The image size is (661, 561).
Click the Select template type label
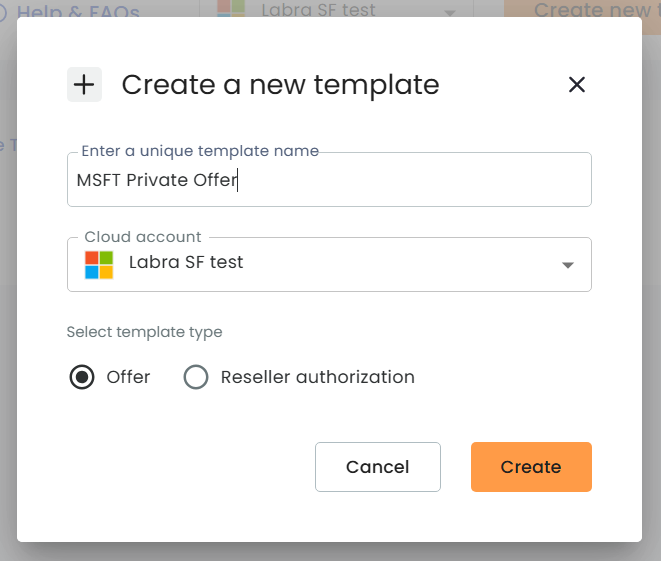click(145, 332)
